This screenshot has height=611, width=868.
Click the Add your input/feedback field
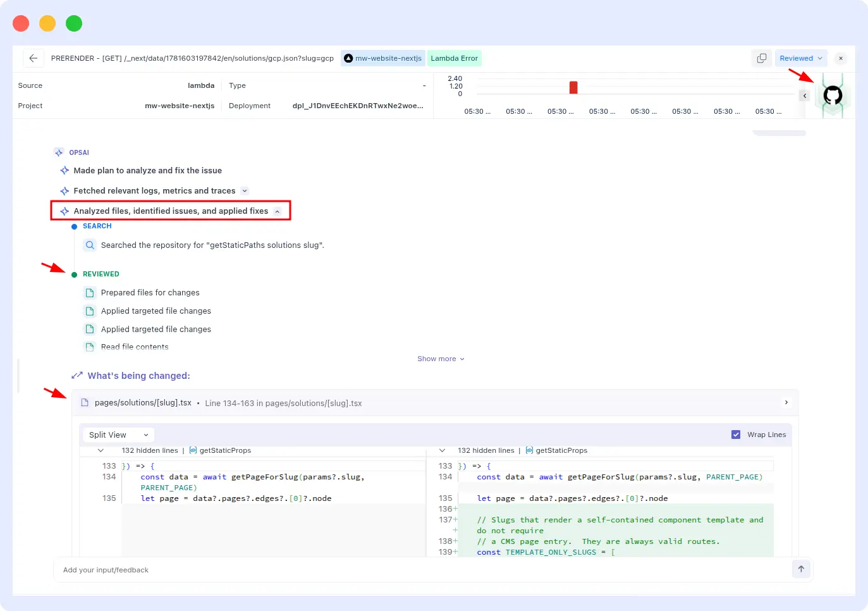tap(422, 570)
